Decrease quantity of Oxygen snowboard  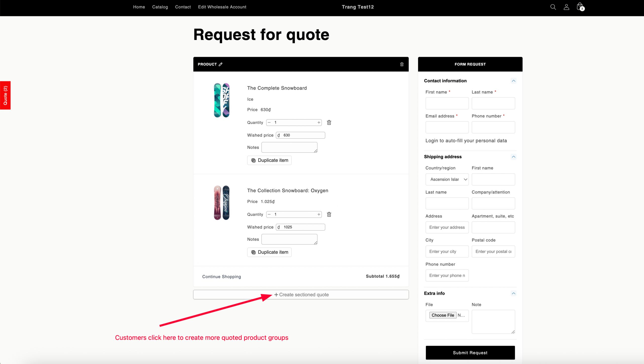[269, 214]
